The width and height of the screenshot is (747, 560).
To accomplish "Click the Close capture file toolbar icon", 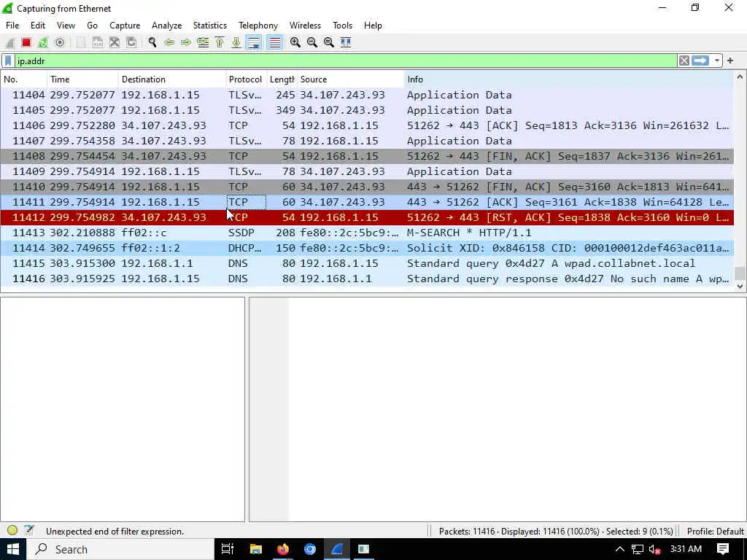I will [x=115, y=42].
